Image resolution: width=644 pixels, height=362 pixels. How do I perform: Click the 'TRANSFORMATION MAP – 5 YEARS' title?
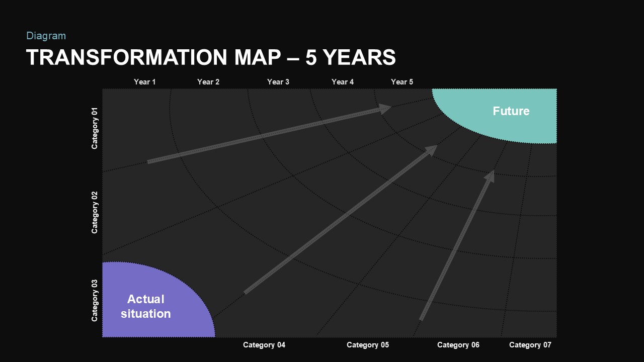click(x=211, y=57)
